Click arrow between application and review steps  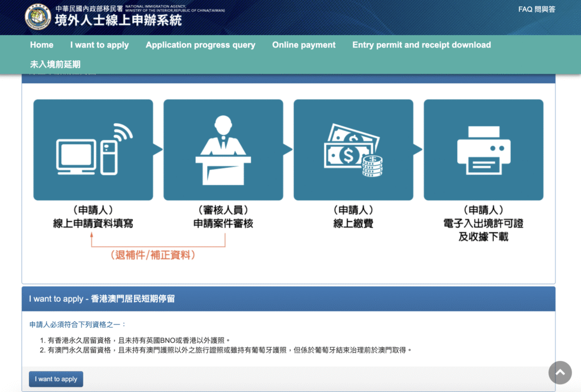[158, 149]
